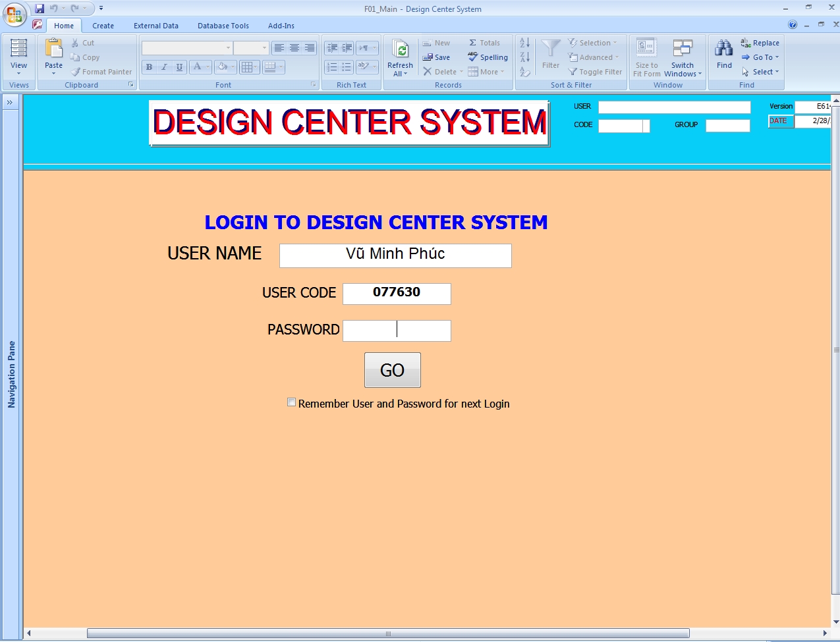
Task: Switch to the Create ribbon tab
Action: point(103,26)
